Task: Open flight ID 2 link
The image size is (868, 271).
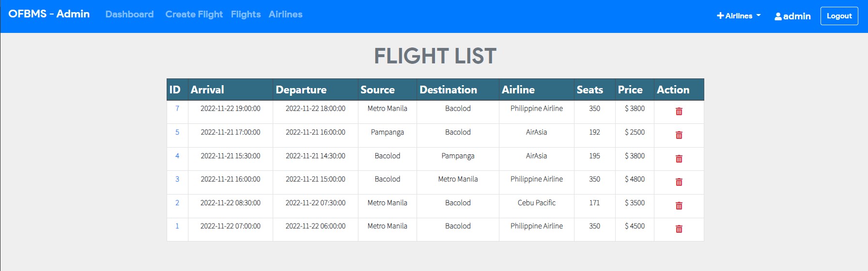Action: click(x=177, y=203)
